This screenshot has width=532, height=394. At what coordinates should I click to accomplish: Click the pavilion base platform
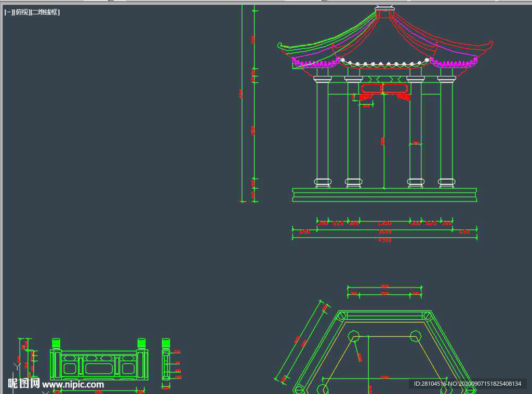coord(384,195)
